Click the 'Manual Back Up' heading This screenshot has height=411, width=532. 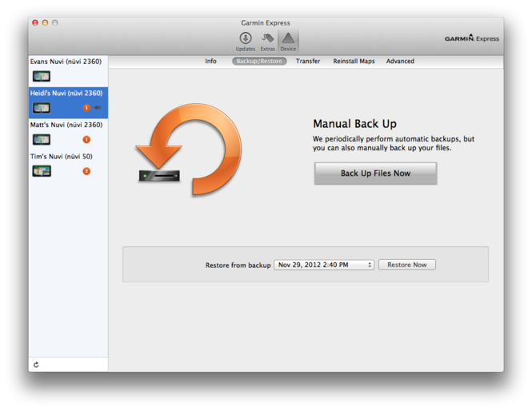tap(354, 124)
